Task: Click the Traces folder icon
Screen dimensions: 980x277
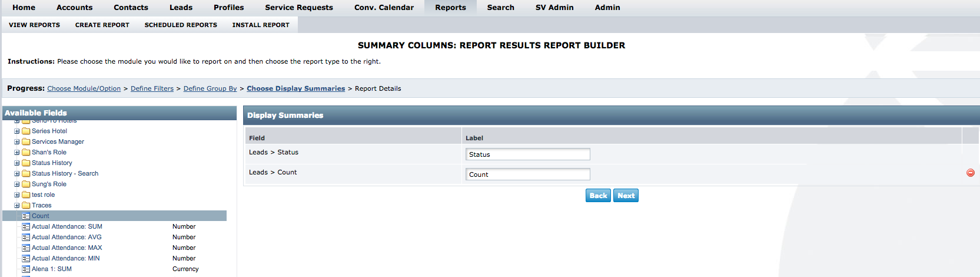Action: (26, 205)
